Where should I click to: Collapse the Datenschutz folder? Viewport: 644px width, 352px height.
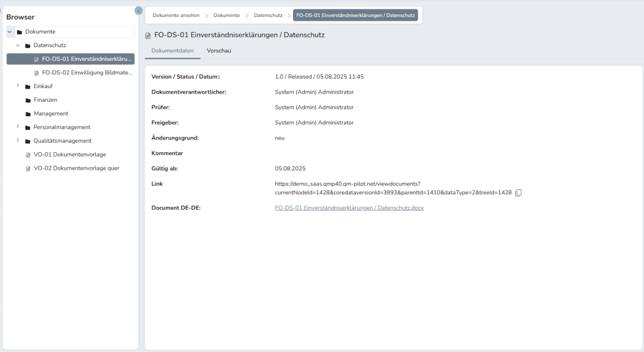pyautogui.click(x=18, y=45)
